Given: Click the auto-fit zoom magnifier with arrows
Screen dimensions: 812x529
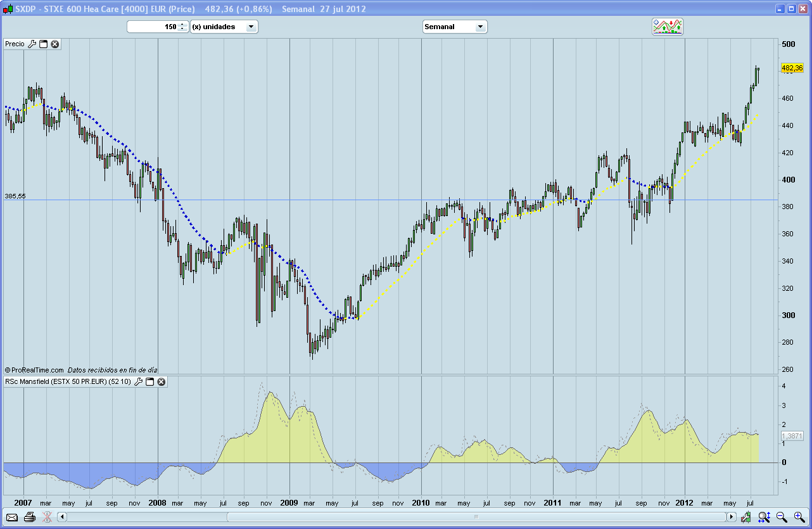Looking at the screenshot, I should pyautogui.click(x=764, y=517).
